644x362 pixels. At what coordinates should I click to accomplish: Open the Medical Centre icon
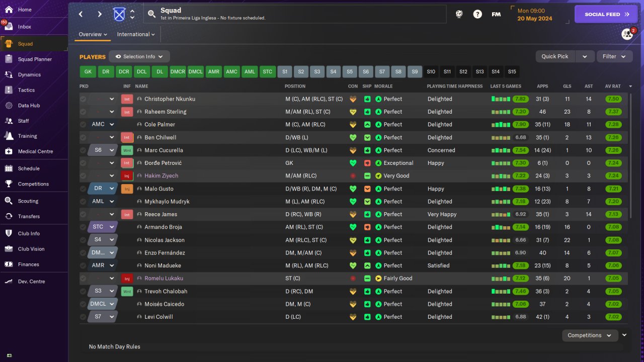tap(9, 151)
